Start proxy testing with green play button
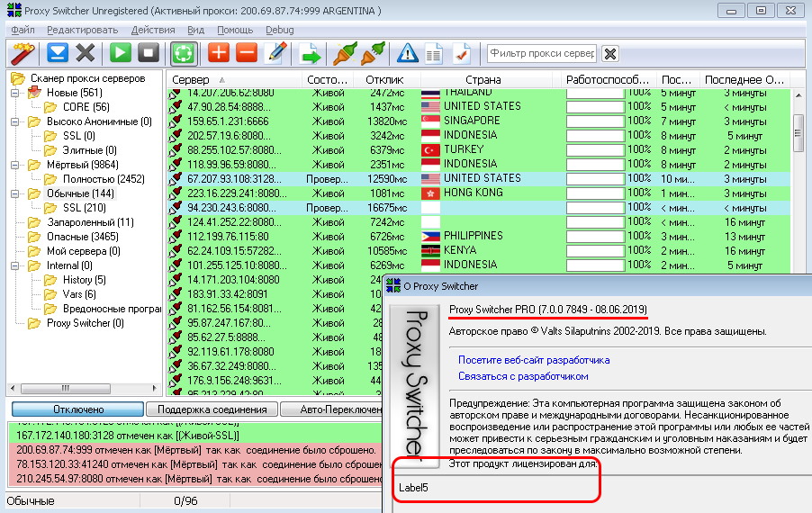 click(x=121, y=53)
